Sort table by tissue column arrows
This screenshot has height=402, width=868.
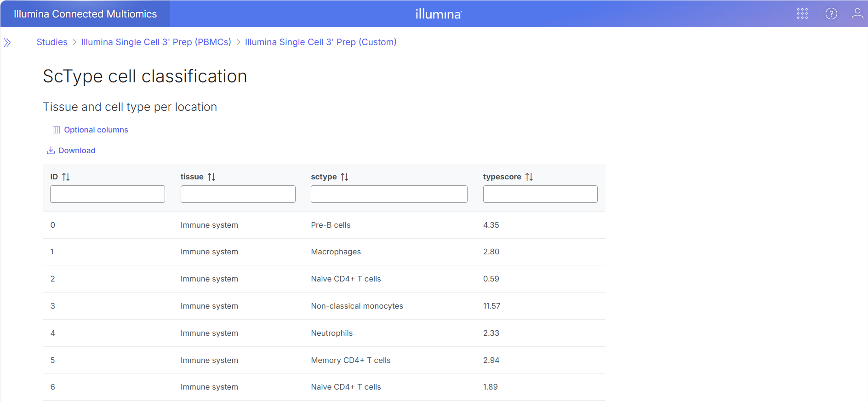tap(211, 177)
